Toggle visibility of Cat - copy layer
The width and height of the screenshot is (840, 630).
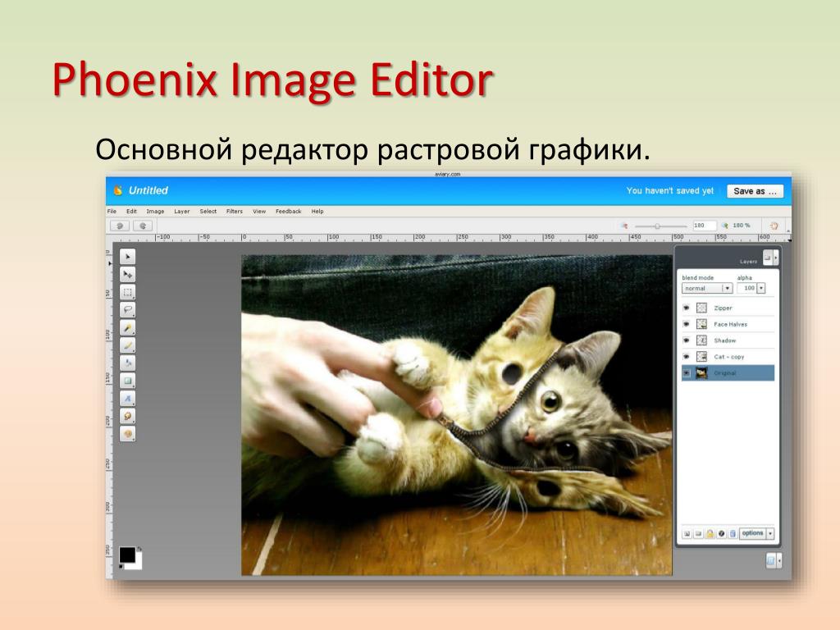(687, 356)
